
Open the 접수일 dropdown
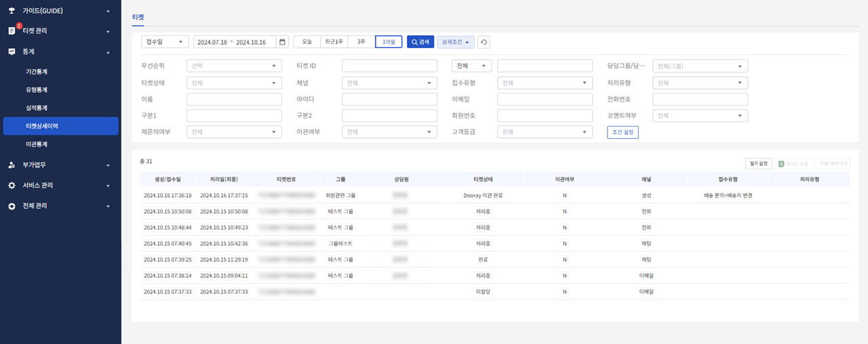click(165, 42)
